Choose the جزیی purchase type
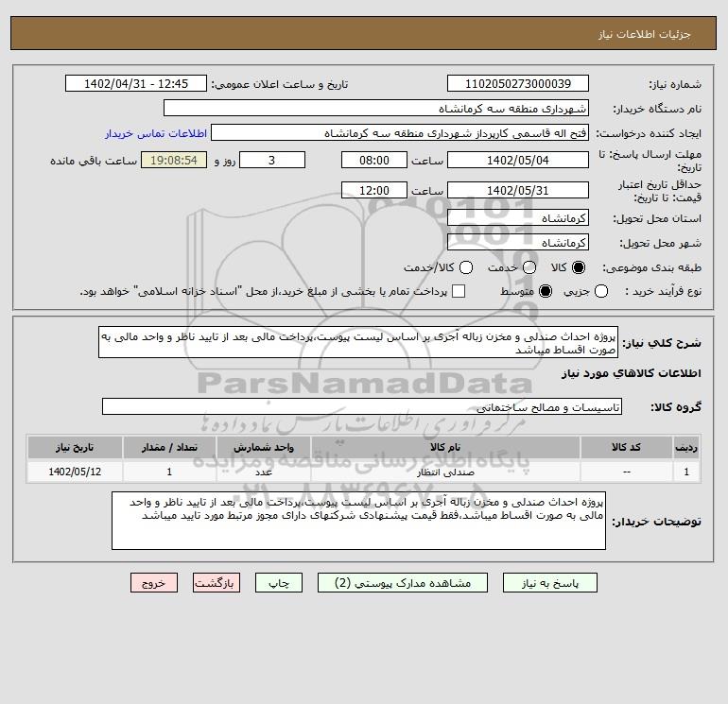This screenshot has height=704, width=728. (601, 291)
